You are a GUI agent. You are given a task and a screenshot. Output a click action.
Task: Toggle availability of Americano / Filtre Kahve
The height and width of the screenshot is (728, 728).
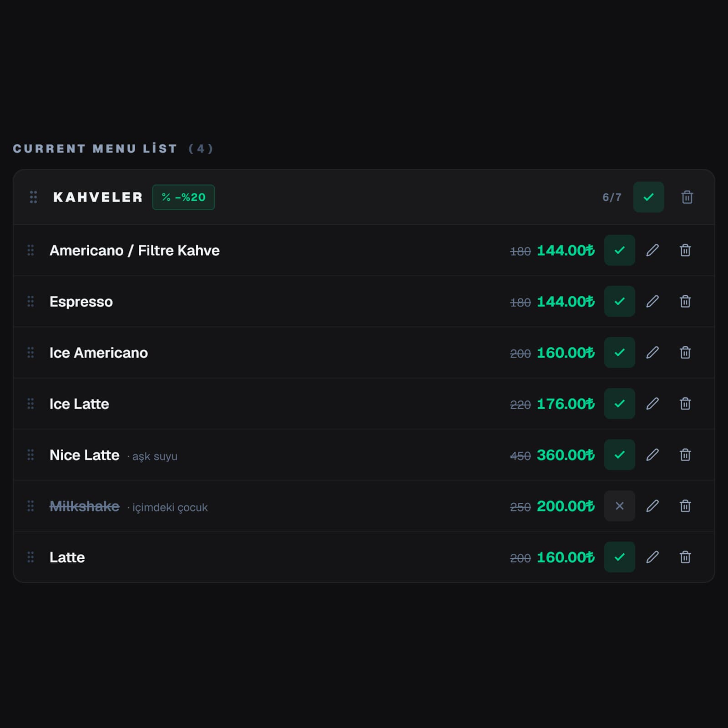(x=619, y=250)
